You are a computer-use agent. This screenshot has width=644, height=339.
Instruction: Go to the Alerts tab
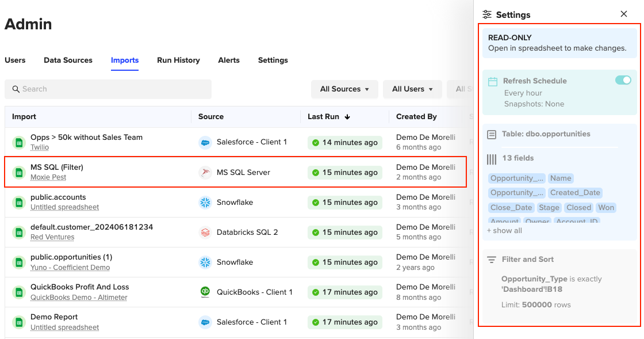[229, 60]
